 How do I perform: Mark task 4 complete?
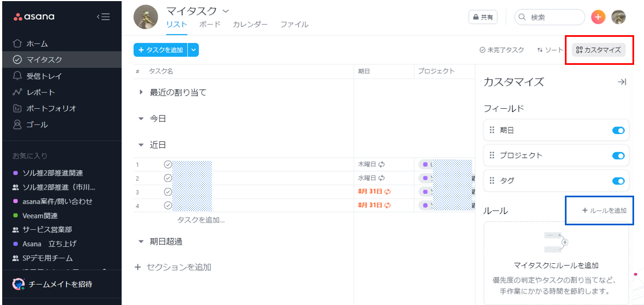pyautogui.click(x=168, y=205)
